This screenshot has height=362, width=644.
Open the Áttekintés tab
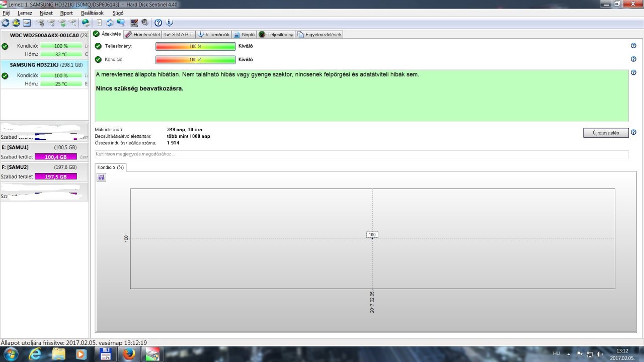click(108, 34)
